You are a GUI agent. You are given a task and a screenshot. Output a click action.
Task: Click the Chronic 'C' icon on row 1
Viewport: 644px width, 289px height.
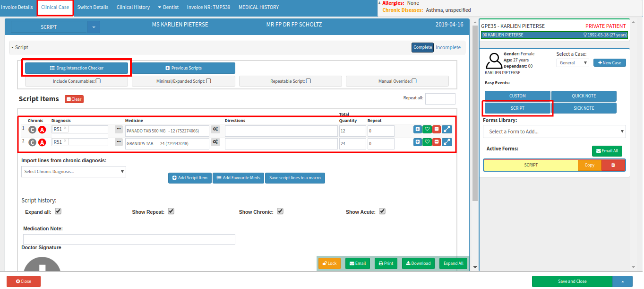coord(33,130)
